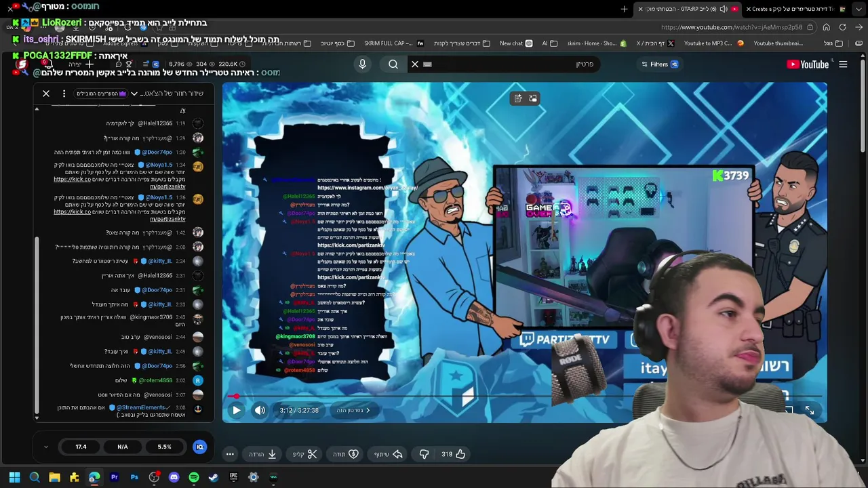This screenshot has height=488, width=868.
Task: Click the magnifier search icon in YouTube's search bar
Action: [x=393, y=64]
